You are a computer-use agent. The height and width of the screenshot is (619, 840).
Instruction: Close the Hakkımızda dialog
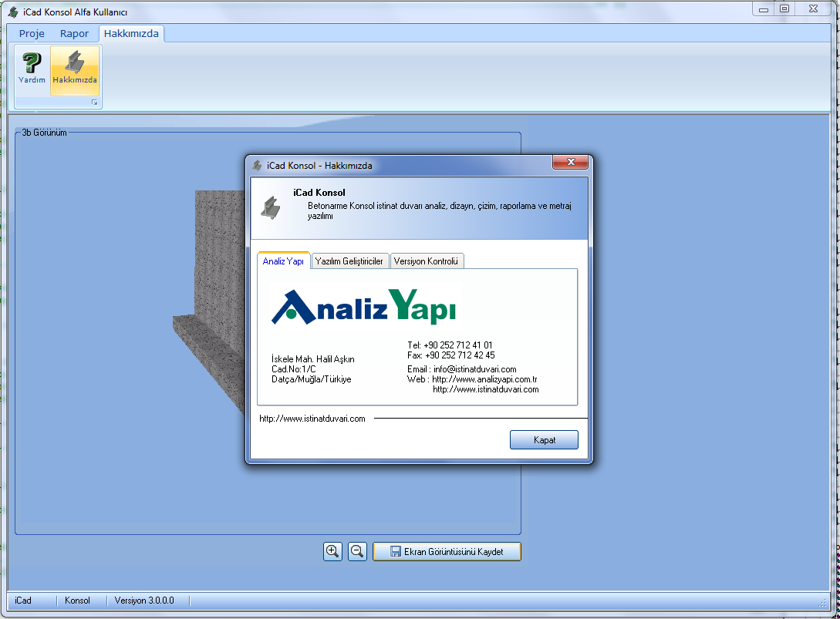pos(571,162)
